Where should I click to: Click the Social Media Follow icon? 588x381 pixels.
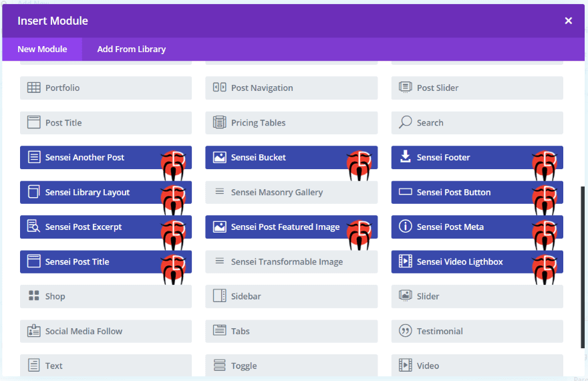pyautogui.click(x=34, y=331)
